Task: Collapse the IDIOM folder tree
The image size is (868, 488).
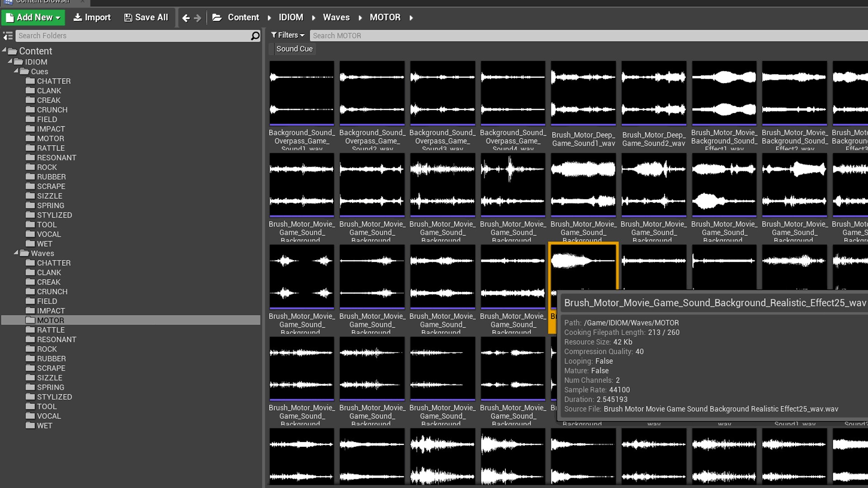Action: pyautogui.click(x=10, y=61)
